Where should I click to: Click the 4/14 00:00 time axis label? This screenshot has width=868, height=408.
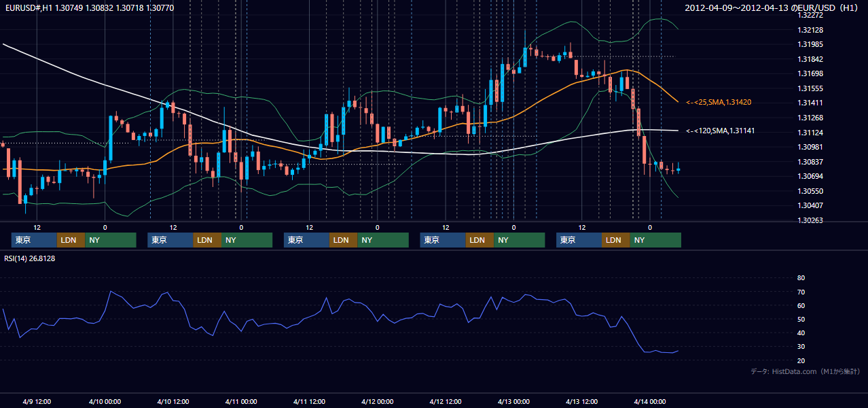click(650, 401)
